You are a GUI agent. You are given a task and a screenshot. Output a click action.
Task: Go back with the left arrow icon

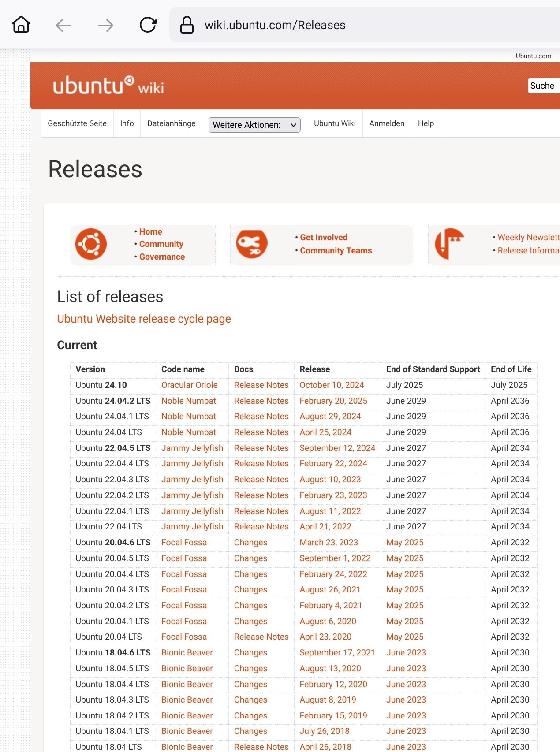coord(63,25)
